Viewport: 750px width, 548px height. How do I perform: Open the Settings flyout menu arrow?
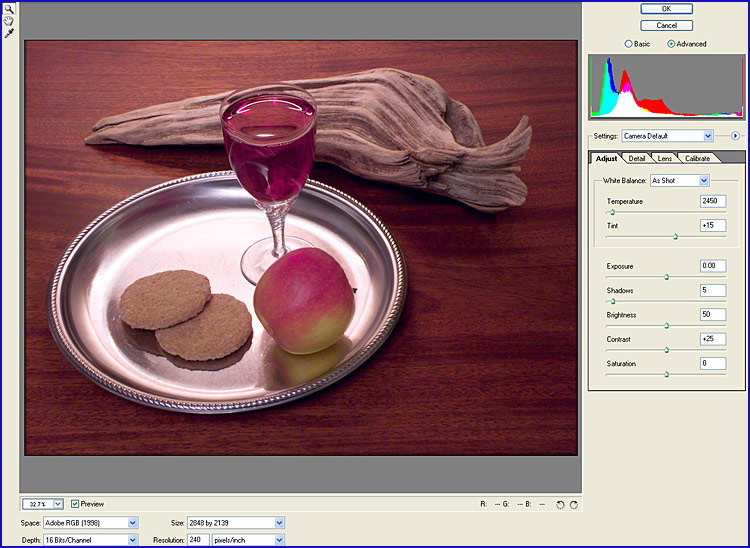click(735, 135)
